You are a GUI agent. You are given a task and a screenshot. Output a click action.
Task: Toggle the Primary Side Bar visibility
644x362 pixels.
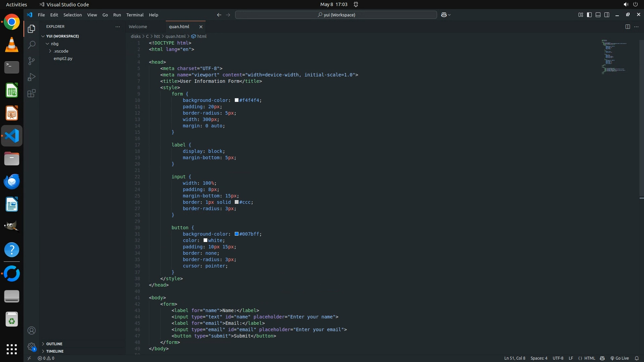[x=589, y=15]
